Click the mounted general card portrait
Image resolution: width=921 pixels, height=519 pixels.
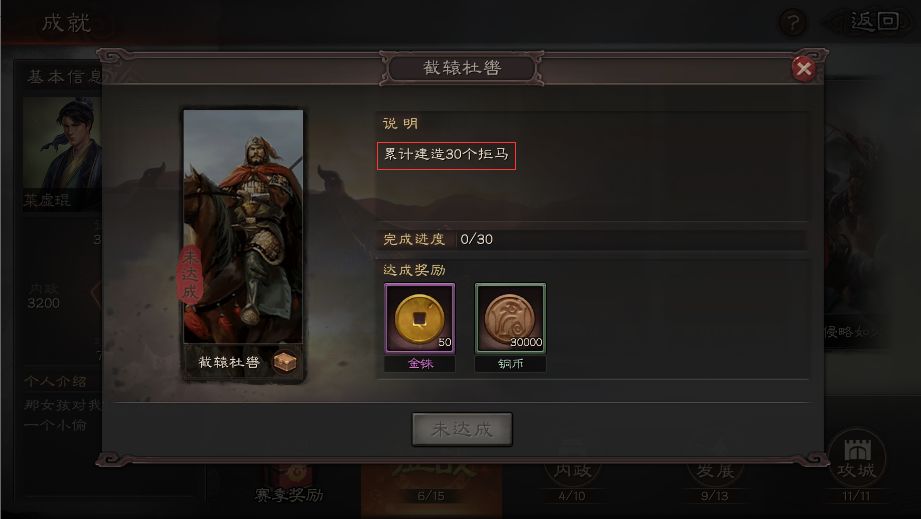pos(243,226)
